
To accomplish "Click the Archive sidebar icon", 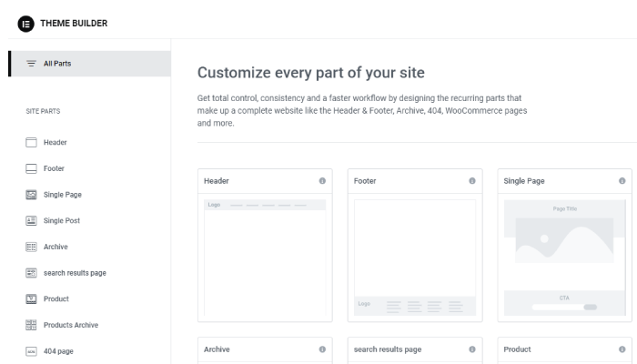I will [31, 247].
